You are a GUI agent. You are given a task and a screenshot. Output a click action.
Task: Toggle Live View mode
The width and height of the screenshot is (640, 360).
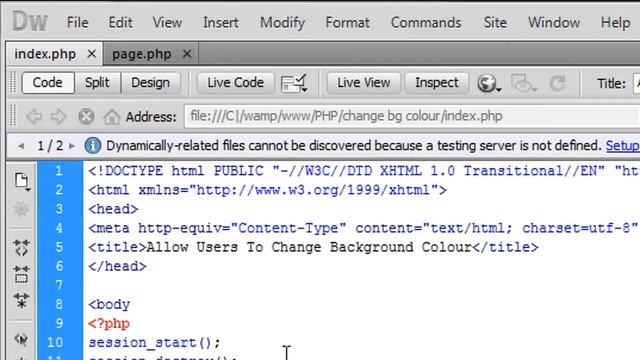click(364, 83)
